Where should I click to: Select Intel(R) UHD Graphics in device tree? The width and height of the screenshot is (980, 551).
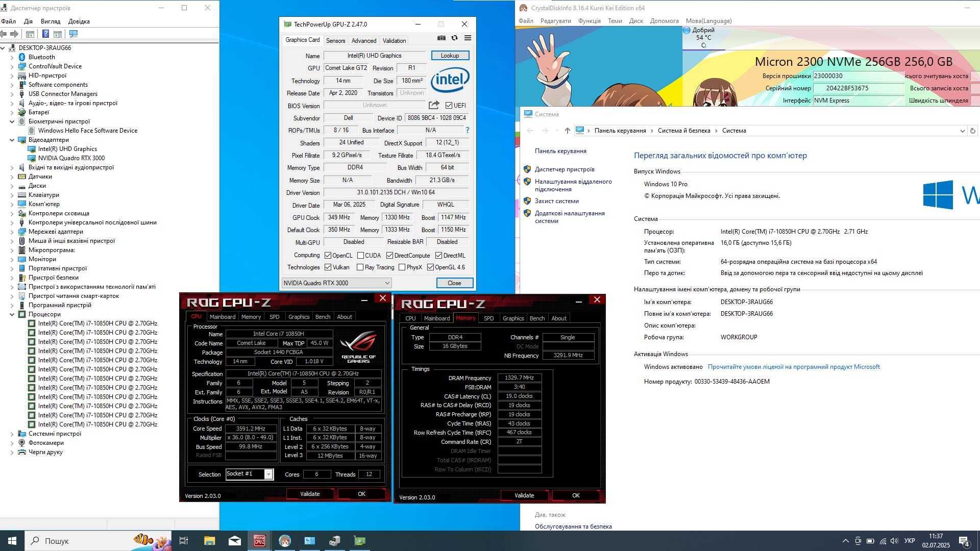(x=67, y=149)
